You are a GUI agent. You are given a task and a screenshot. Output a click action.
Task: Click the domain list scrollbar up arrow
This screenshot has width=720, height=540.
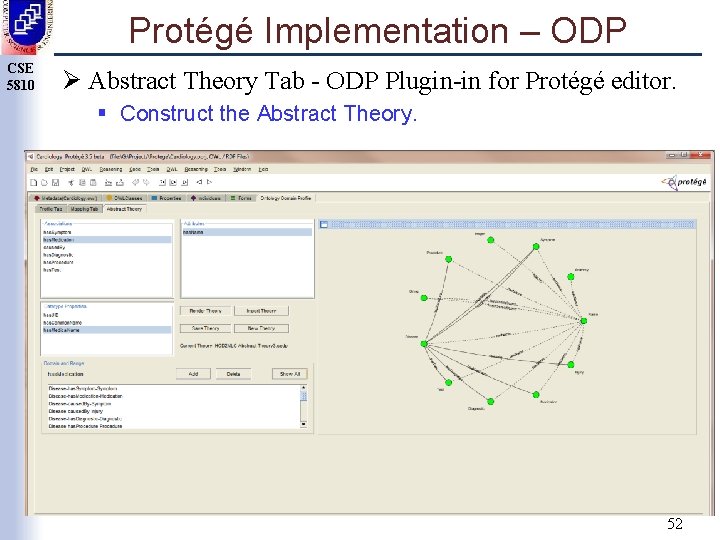pos(304,388)
